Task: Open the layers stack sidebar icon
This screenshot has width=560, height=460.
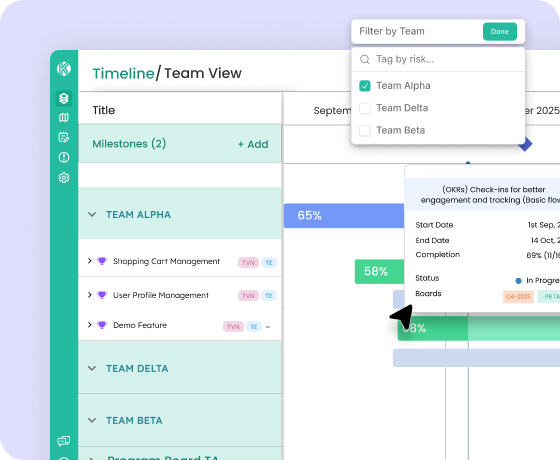Action: (64, 98)
